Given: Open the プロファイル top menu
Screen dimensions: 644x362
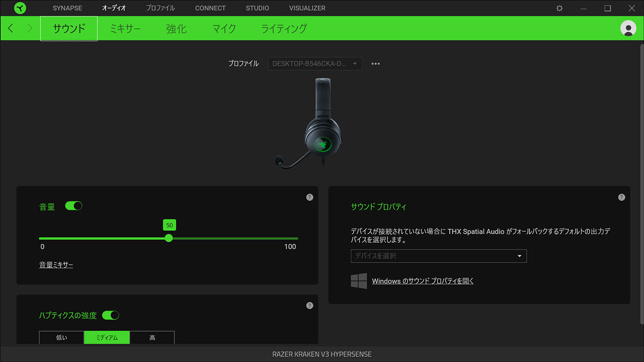Looking at the screenshot, I should pyautogui.click(x=160, y=8).
